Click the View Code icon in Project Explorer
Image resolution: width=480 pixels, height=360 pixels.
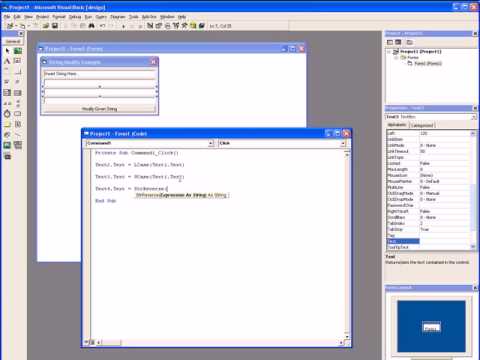pyautogui.click(x=390, y=42)
